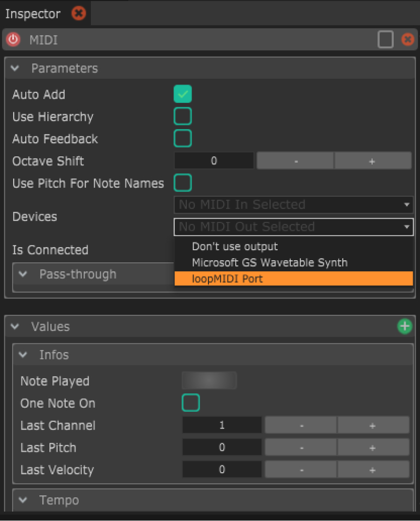Click the red power icon beside MIDI
This screenshot has width=420, height=521.
[x=13, y=40]
